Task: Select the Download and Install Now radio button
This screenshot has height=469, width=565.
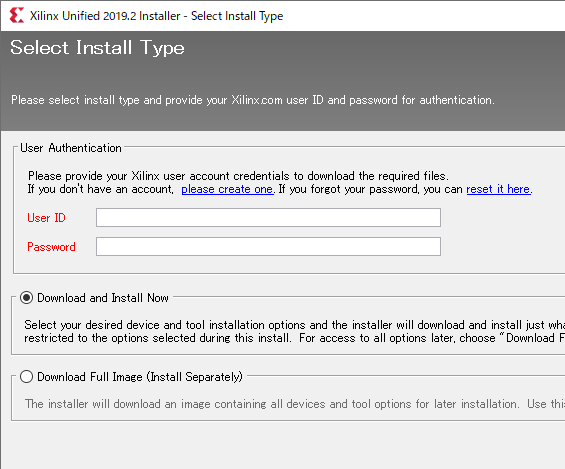Action: click(27, 298)
